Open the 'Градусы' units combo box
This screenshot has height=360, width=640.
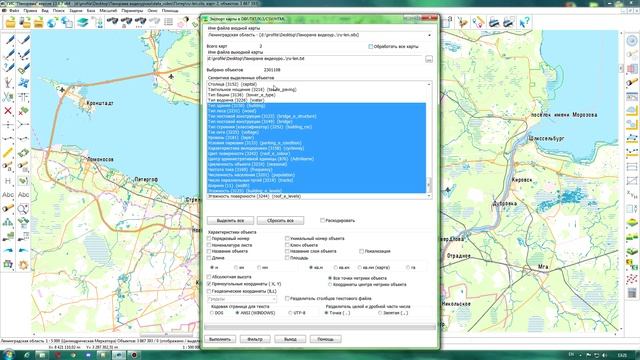pos(242,299)
